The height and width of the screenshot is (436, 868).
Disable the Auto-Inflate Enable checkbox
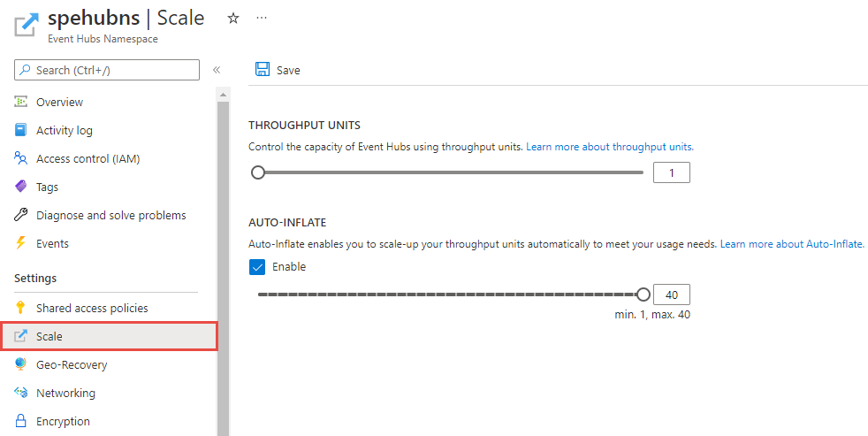point(257,266)
